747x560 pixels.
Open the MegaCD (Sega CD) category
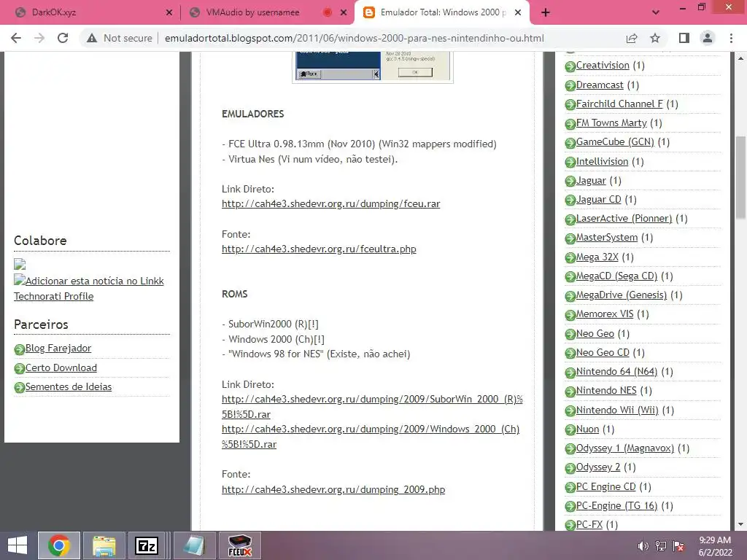coord(616,276)
